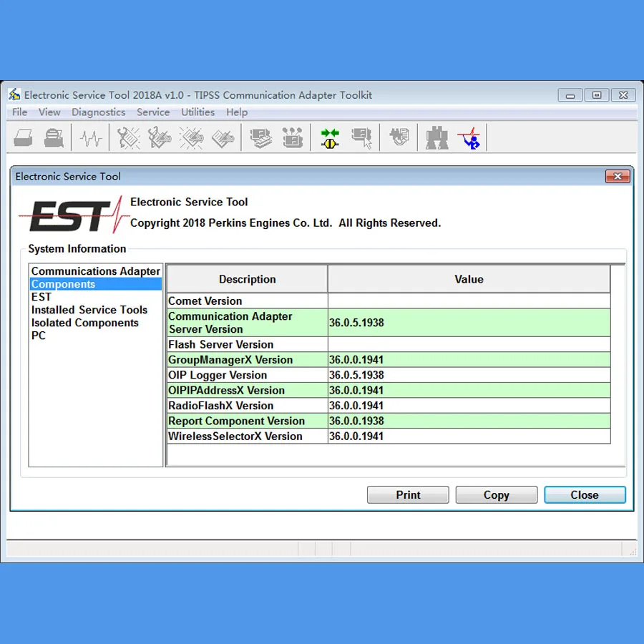Image resolution: width=644 pixels, height=644 pixels.
Task: Select Components in system list
Action: tap(96, 284)
